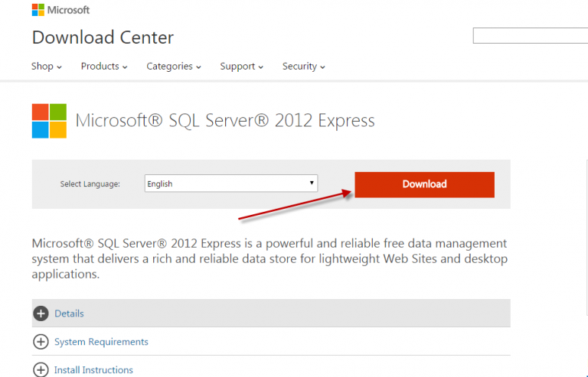Expand the Categories menu
This screenshot has width=588, height=377.
pos(174,67)
